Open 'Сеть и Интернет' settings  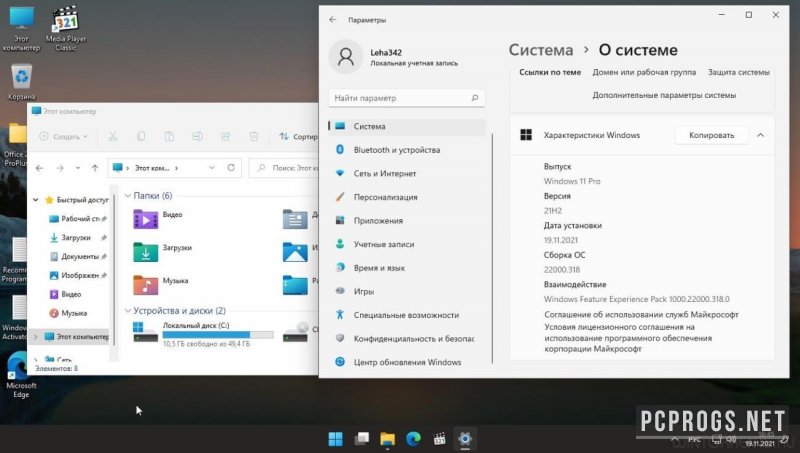point(407,173)
